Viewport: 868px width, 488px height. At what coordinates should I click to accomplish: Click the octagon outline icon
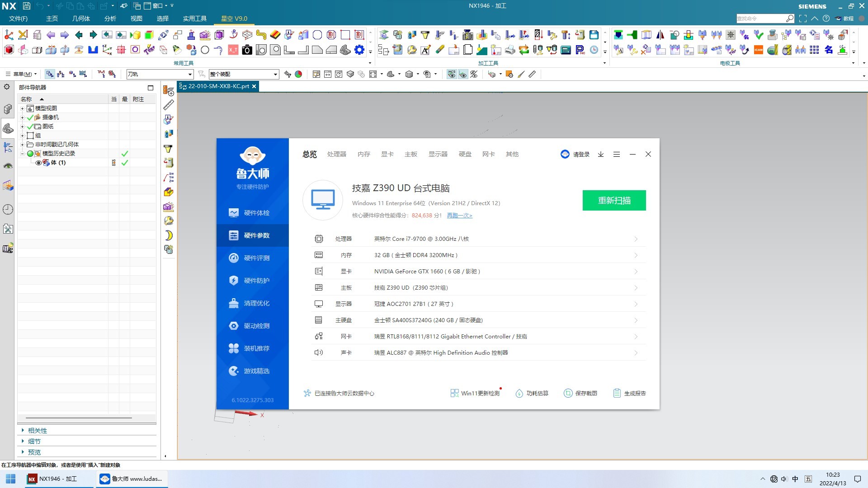point(317,35)
